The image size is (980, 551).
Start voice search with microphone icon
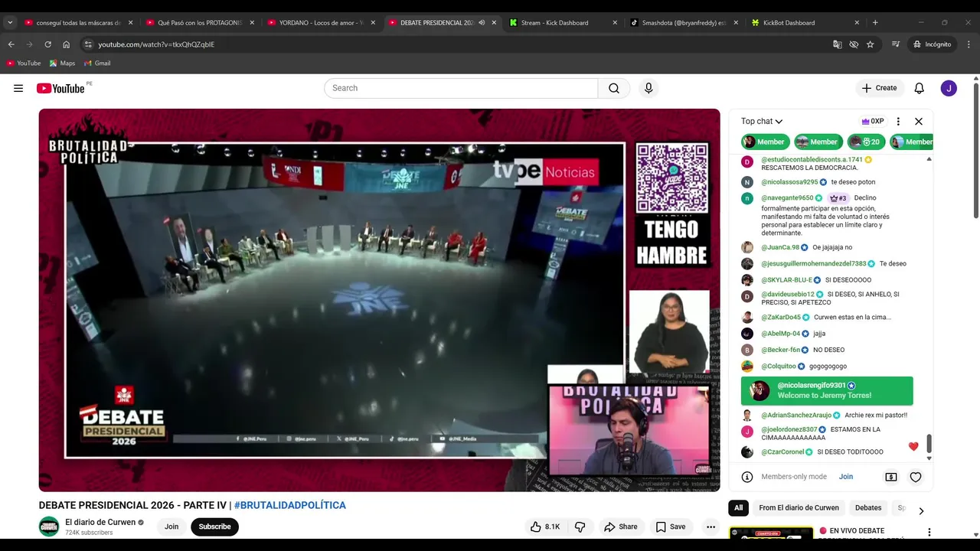(x=648, y=88)
